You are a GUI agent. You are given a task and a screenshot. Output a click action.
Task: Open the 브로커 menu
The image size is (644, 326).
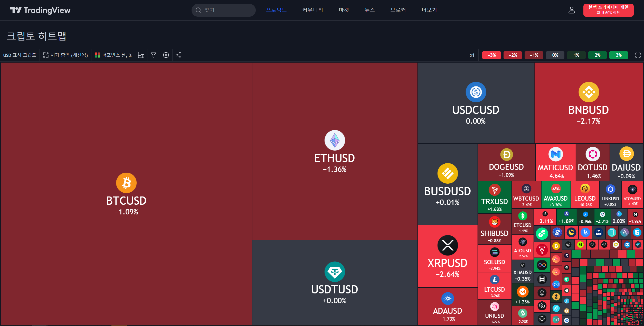pyautogui.click(x=398, y=10)
